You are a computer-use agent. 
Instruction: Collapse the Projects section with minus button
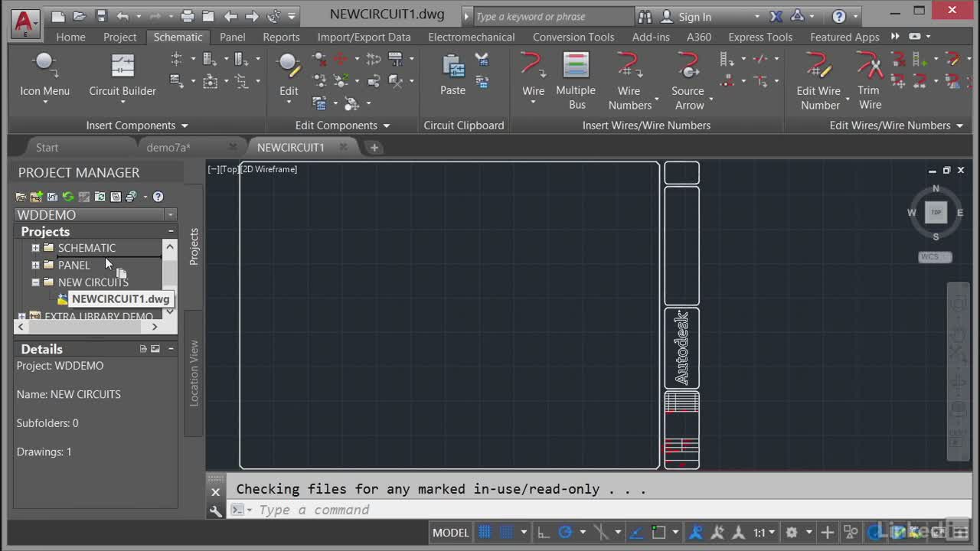coord(171,231)
